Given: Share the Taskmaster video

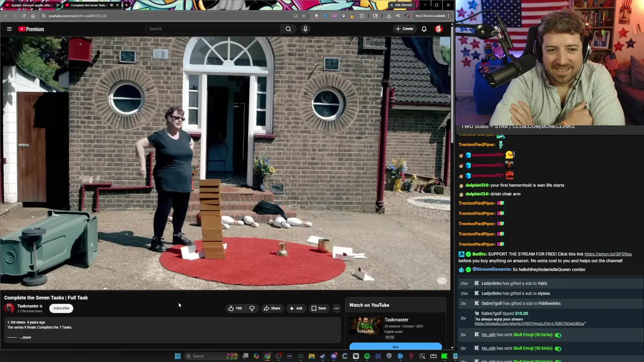Looking at the screenshot, I should coord(272,308).
